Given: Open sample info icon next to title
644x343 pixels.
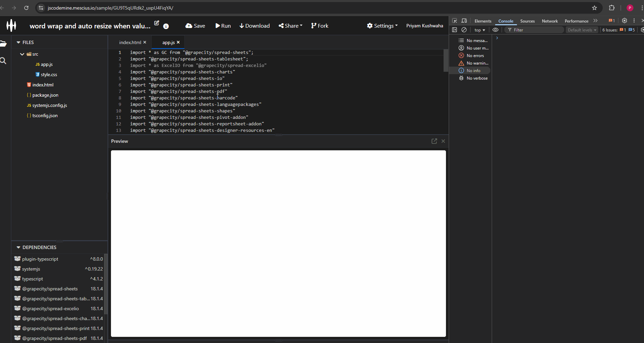Looking at the screenshot, I should click(166, 26).
